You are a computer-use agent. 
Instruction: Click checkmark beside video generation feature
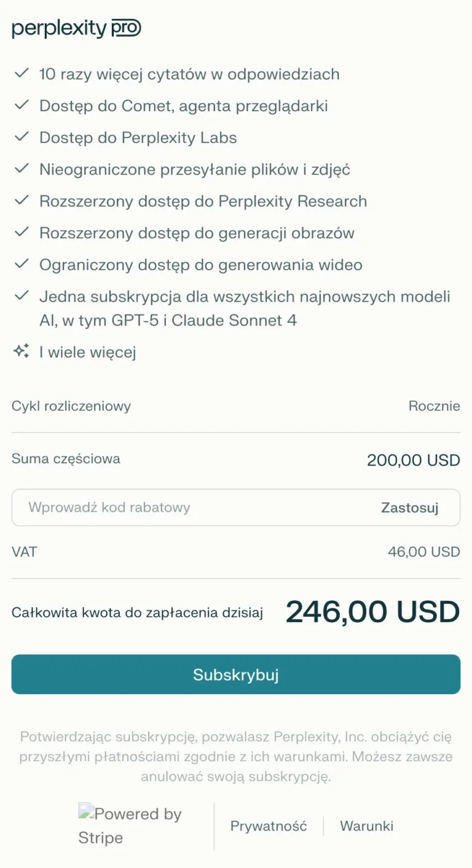22,265
